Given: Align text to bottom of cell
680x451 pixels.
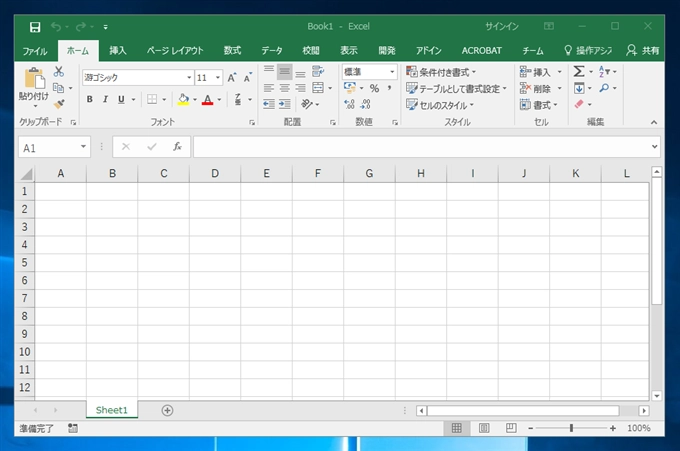Looking at the screenshot, I should coord(300,72).
